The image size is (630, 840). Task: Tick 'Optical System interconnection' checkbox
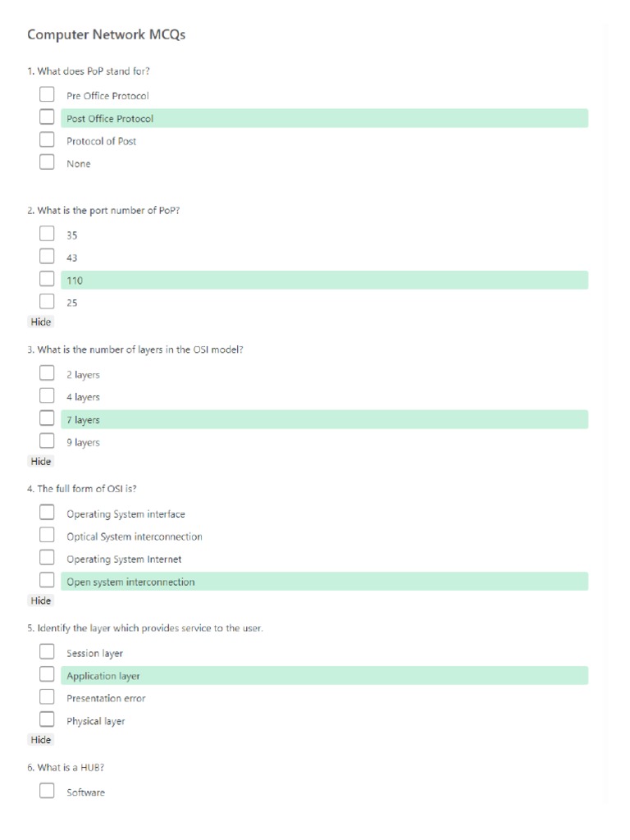coord(48,536)
